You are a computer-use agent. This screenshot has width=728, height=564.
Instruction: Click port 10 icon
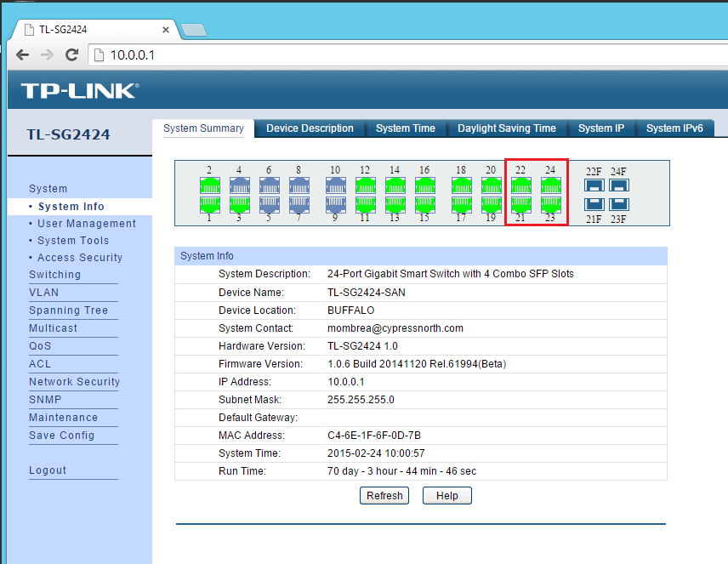pos(336,185)
